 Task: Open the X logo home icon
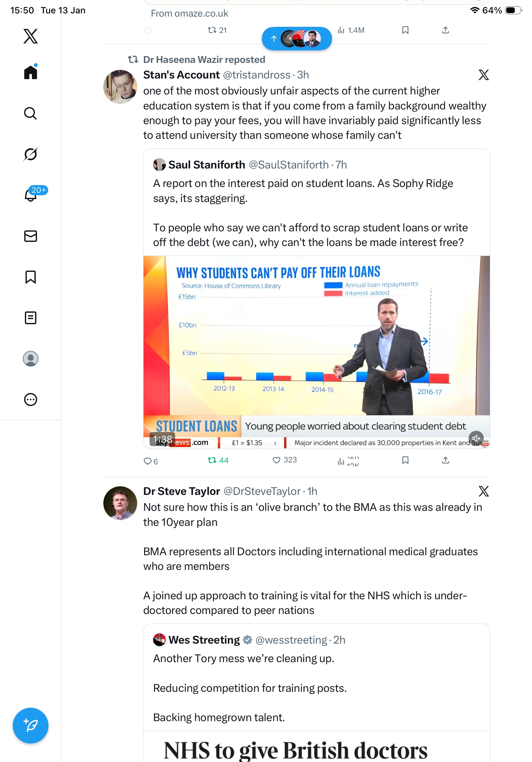(31, 36)
